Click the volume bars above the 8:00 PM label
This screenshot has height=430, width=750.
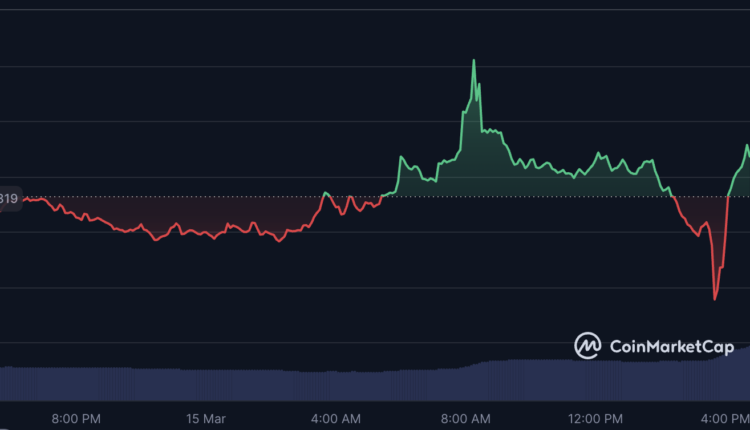75,383
